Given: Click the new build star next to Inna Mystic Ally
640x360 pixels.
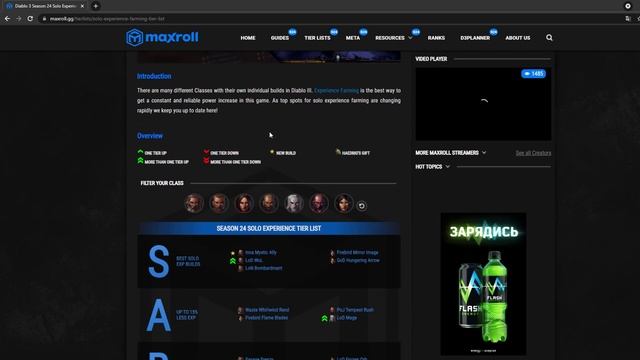Looking at the screenshot, I should 233,253.
